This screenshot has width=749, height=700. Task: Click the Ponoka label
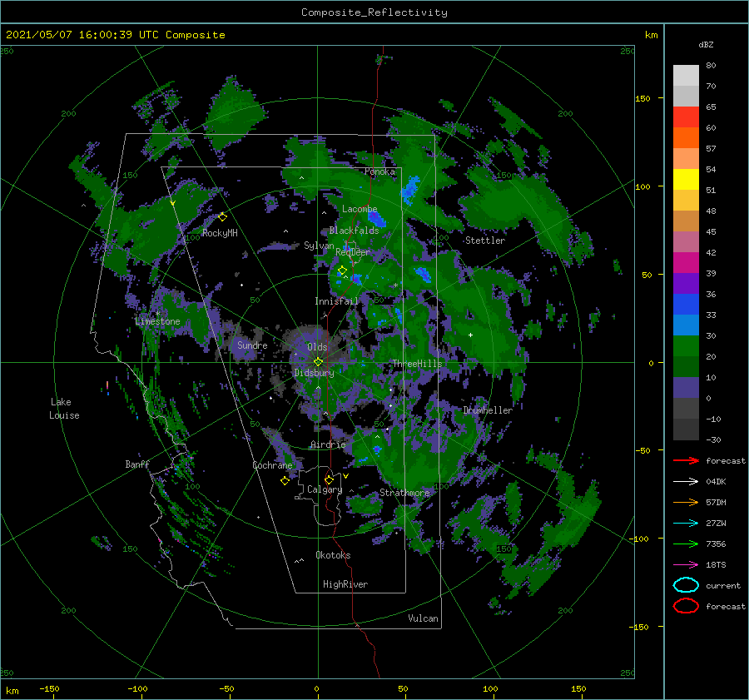(379, 171)
